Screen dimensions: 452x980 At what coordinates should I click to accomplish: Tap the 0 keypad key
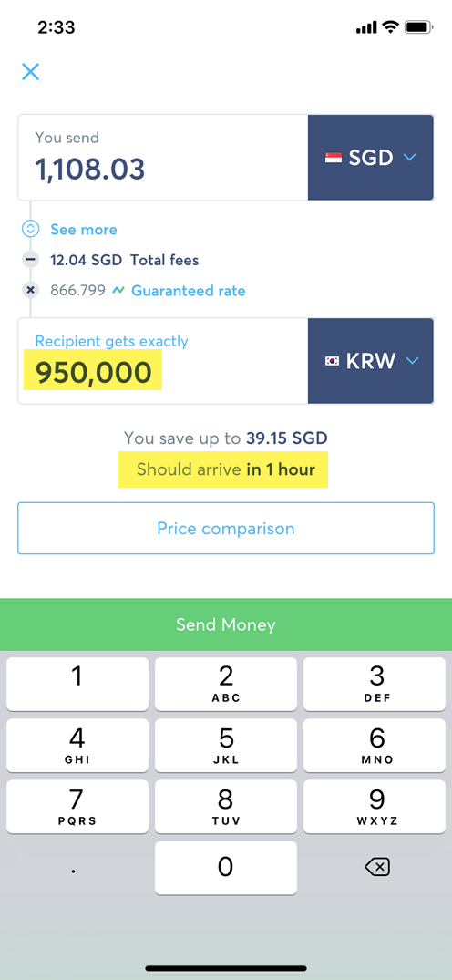(226, 868)
